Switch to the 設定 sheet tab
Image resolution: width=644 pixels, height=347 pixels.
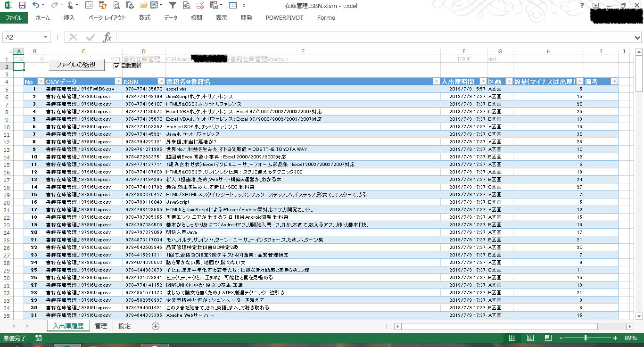coord(124,326)
